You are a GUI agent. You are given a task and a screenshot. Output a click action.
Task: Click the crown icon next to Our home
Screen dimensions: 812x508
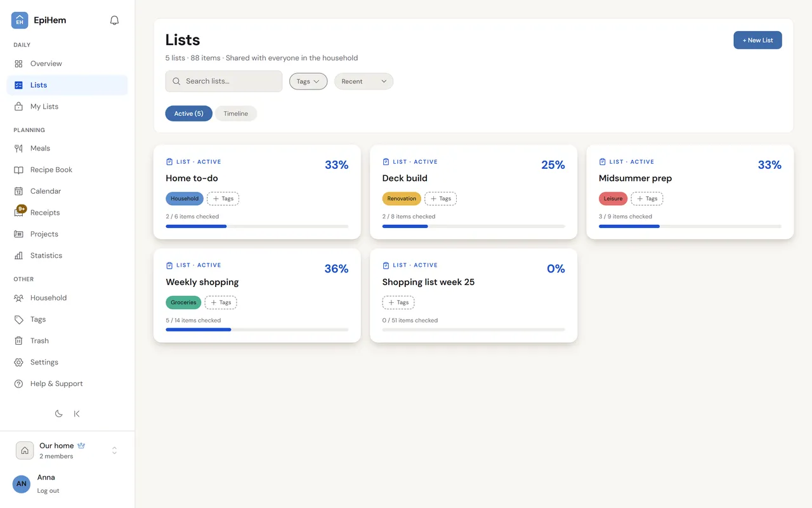point(81,446)
